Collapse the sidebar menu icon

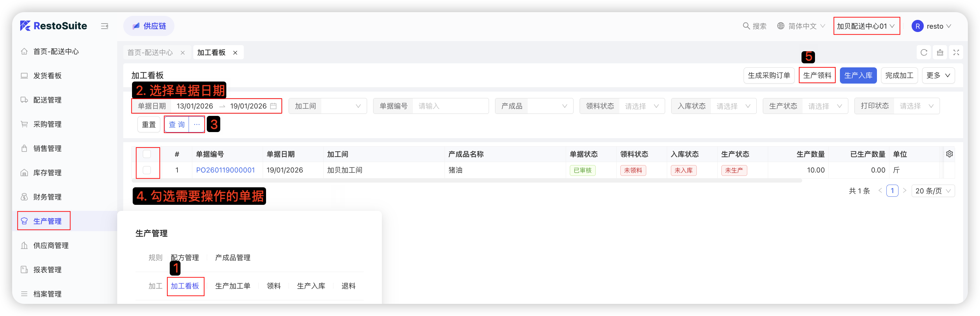[x=105, y=26]
